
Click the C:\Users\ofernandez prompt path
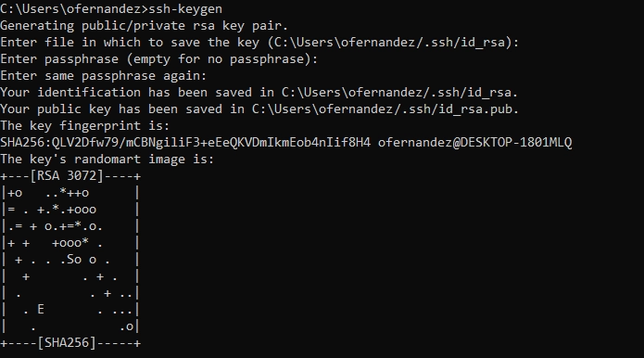pos(72,9)
